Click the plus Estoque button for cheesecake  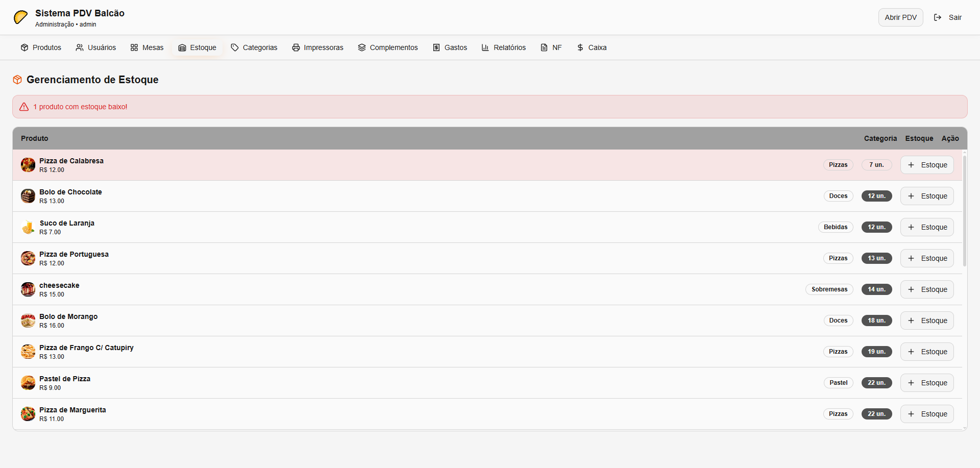927,289
